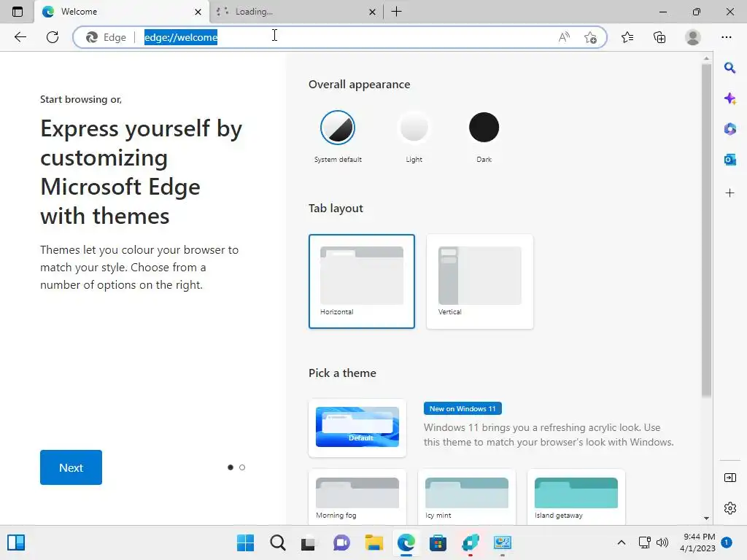Choose Horizontal tab layout
The width and height of the screenshot is (747, 560).
[x=362, y=281]
